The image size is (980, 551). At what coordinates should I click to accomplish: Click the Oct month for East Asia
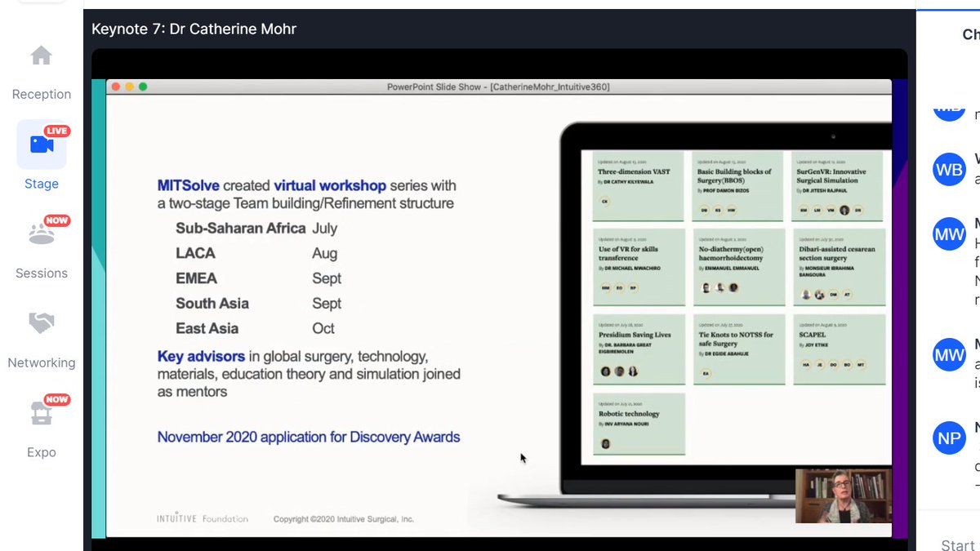[323, 328]
